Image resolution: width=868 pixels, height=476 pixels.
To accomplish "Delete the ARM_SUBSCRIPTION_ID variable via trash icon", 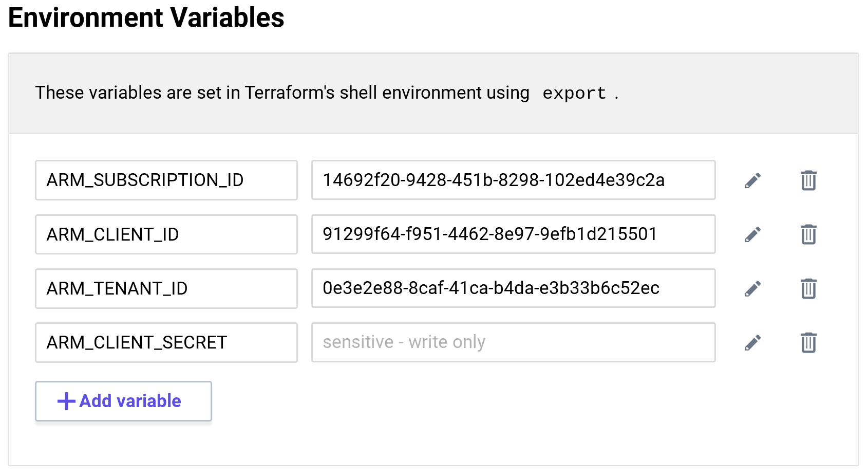I will (x=808, y=180).
